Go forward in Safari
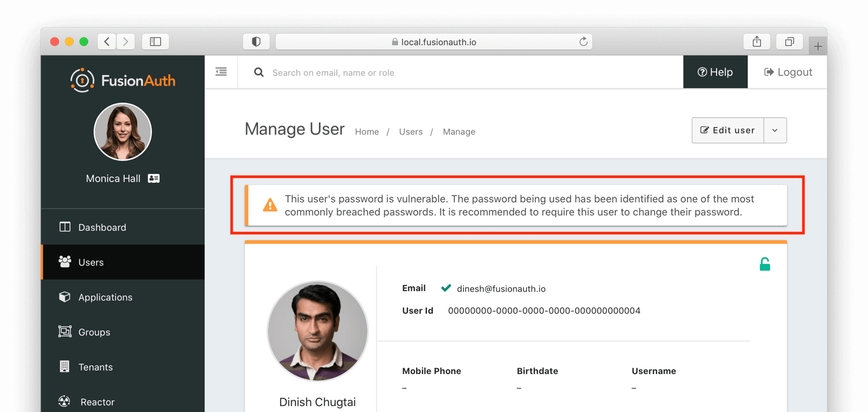Viewport: 868px width, 412px height. [126, 42]
